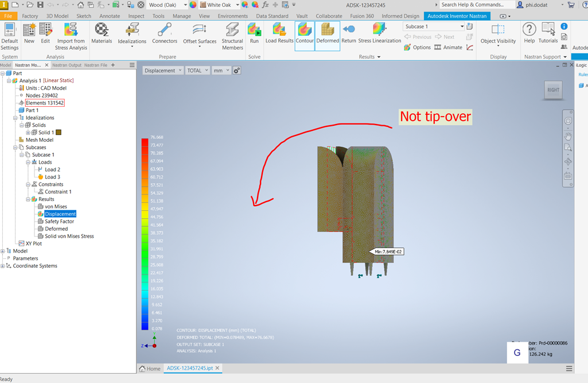
Task: Click the Home document tab
Action: (x=150, y=368)
